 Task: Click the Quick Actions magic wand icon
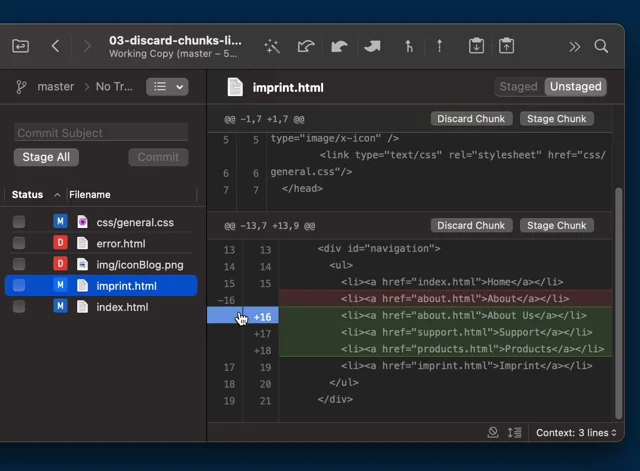tap(272, 46)
